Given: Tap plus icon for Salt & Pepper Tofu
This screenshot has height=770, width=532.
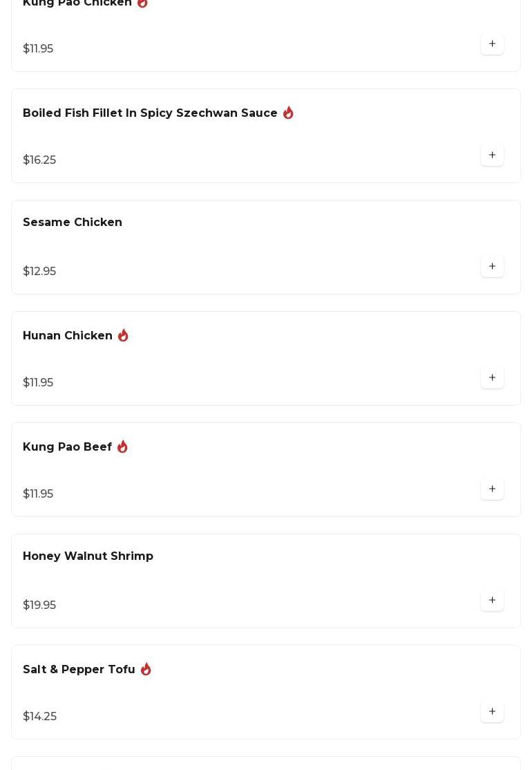Looking at the screenshot, I should tap(492, 712).
